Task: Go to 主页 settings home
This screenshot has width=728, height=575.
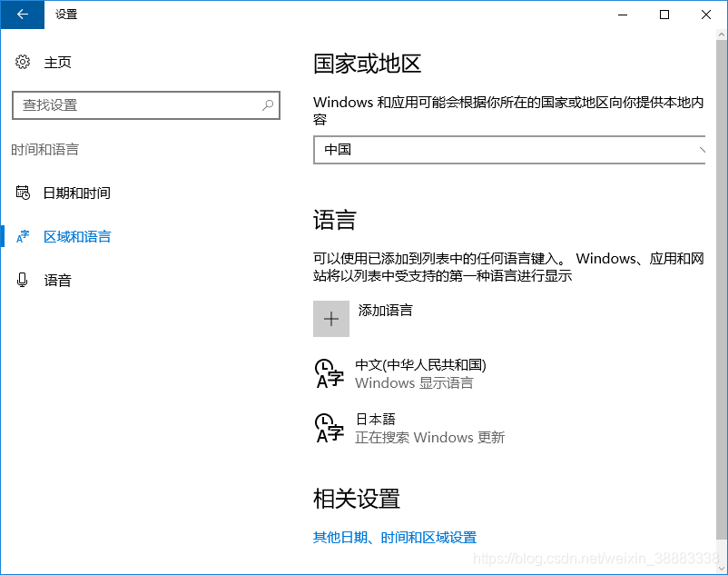Action: click(57, 63)
